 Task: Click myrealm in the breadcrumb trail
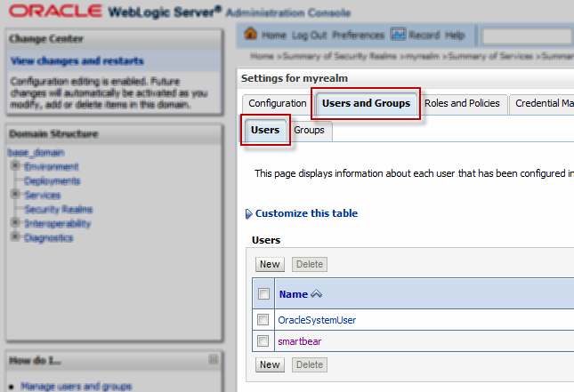[x=422, y=56]
